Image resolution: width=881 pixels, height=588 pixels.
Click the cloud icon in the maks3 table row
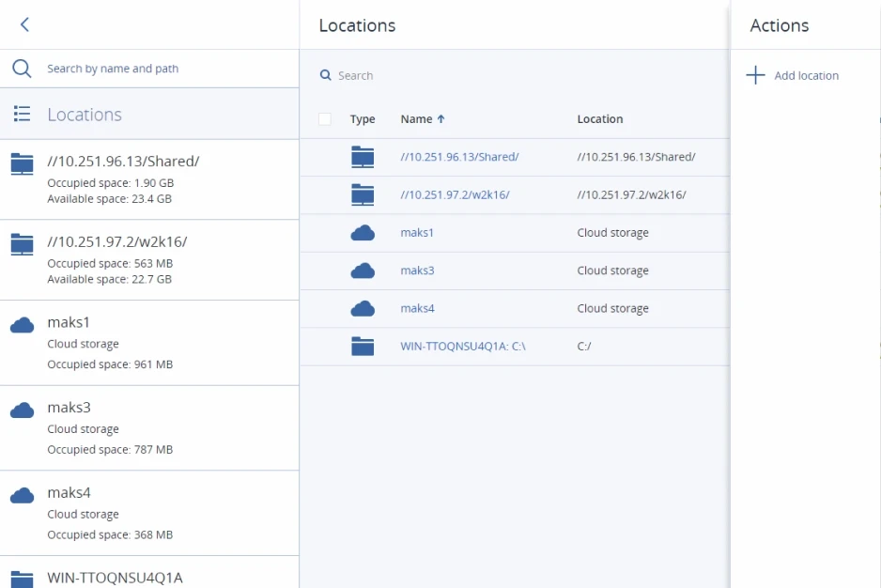point(363,271)
